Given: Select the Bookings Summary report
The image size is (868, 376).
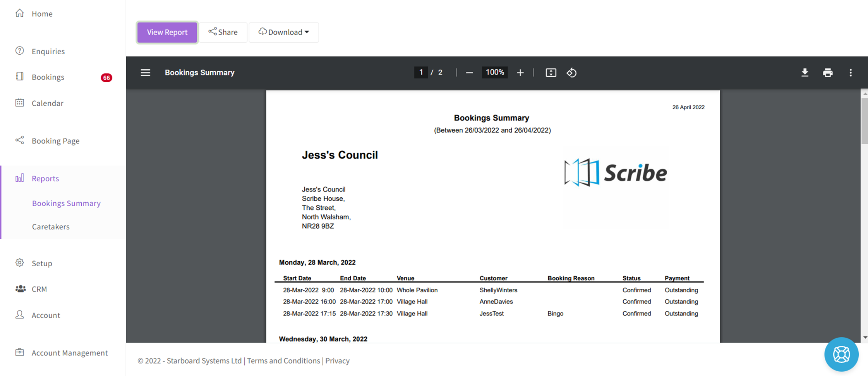Looking at the screenshot, I should coord(66,203).
